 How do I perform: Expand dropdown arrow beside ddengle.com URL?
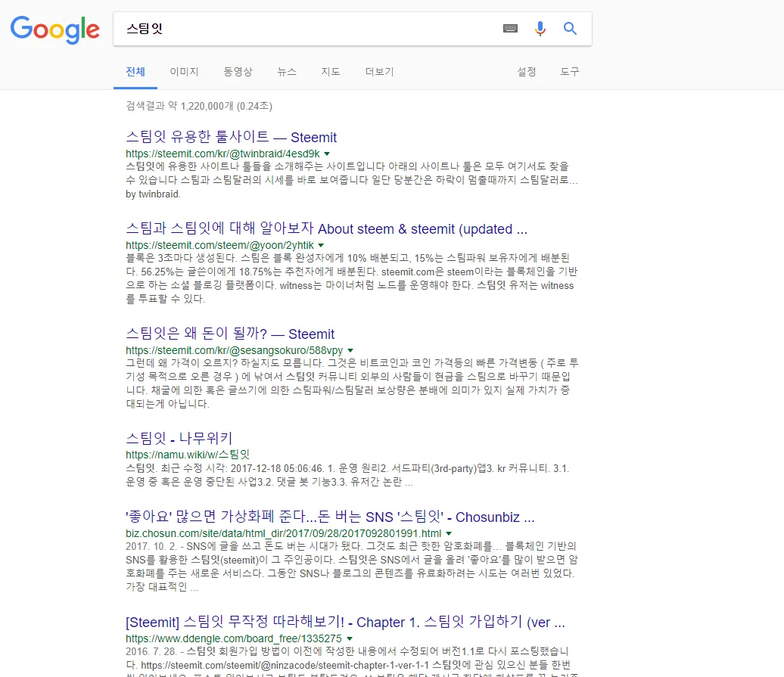[350, 638]
